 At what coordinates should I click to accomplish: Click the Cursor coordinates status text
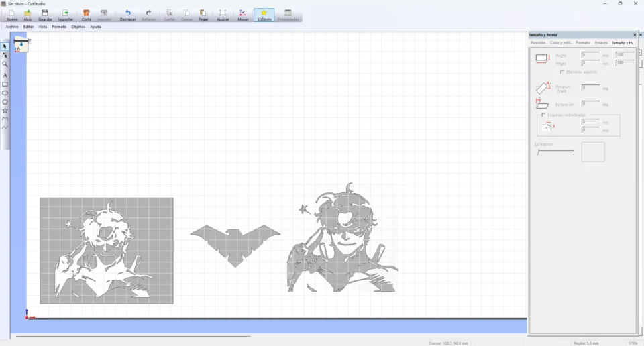pos(449,343)
